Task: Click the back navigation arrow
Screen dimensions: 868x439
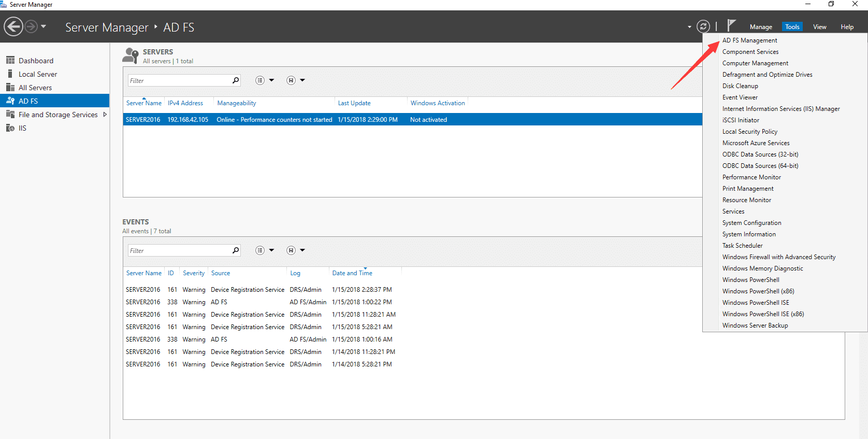Action: tap(13, 26)
